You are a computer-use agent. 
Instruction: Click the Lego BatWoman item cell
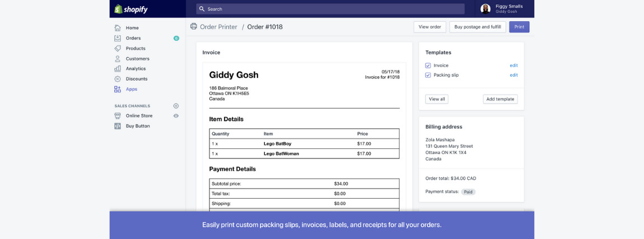tap(281, 153)
